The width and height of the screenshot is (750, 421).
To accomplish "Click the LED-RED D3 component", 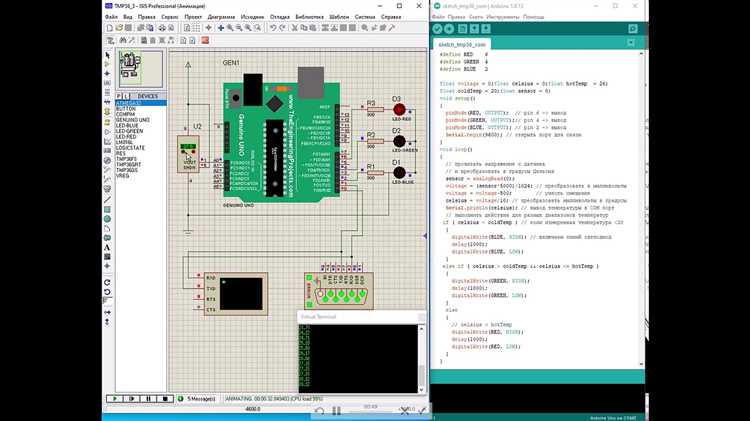I will pos(399,110).
